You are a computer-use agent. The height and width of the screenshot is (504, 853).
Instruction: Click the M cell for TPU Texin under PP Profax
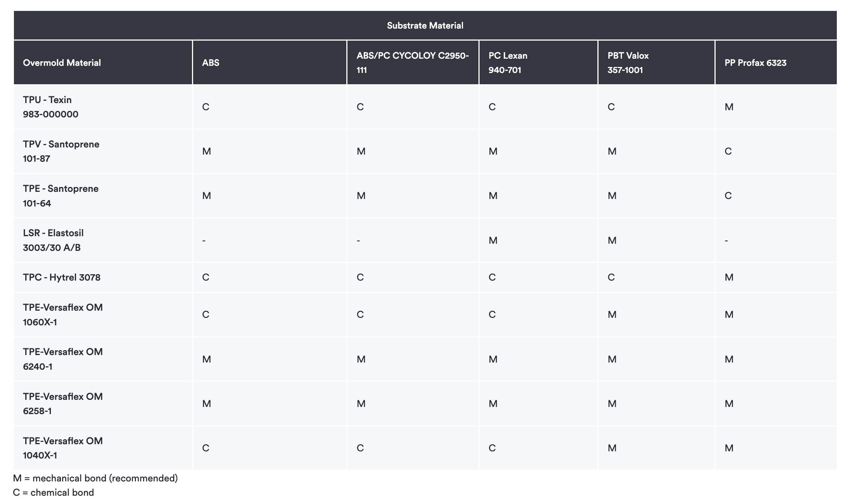click(729, 107)
